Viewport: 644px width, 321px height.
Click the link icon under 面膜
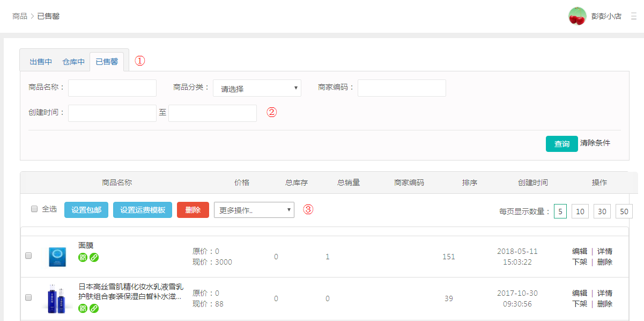94,257
